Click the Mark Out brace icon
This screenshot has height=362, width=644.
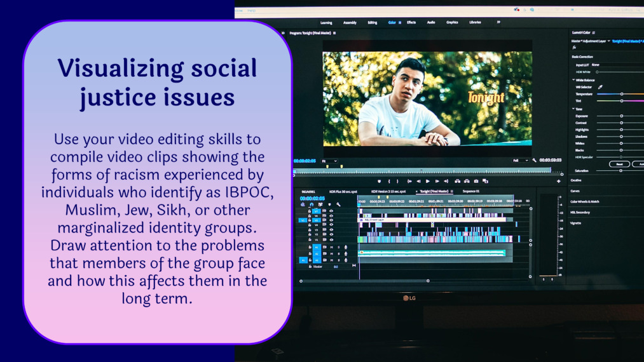point(397,181)
